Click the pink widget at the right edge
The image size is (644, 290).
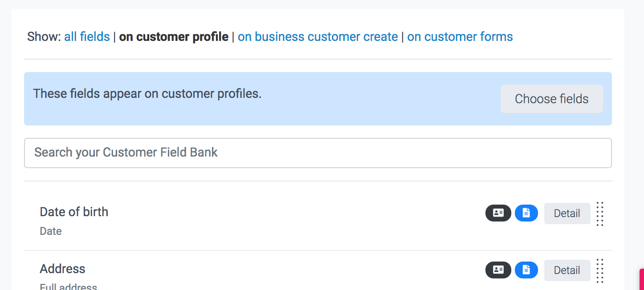tap(641, 279)
